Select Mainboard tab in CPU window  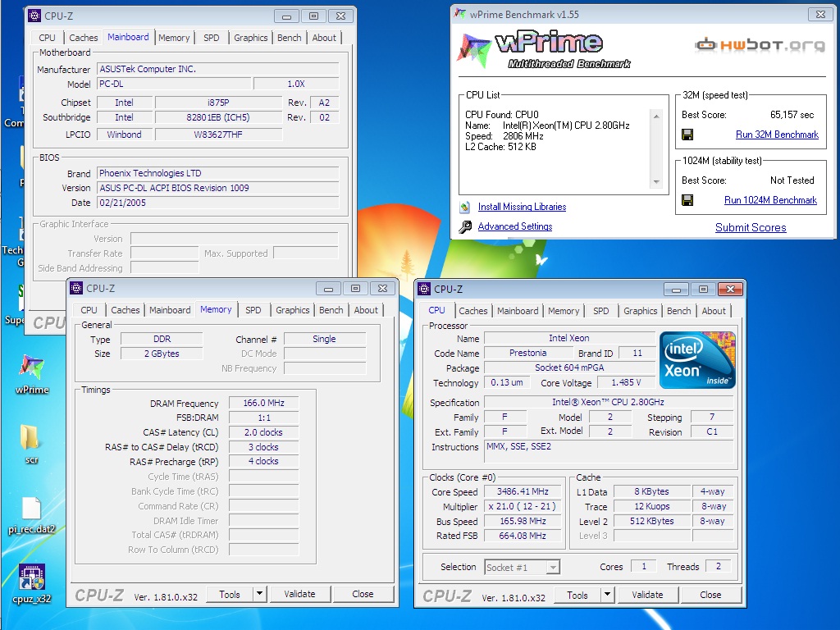[x=518, y=311]
